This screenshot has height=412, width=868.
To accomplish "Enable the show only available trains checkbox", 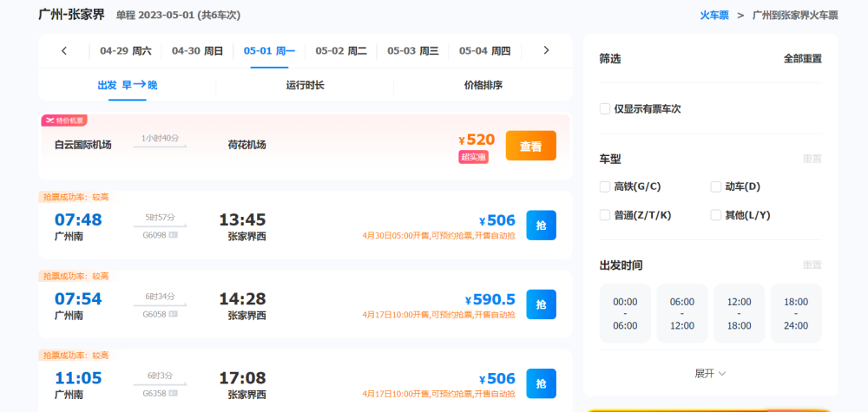I will 605,109.
